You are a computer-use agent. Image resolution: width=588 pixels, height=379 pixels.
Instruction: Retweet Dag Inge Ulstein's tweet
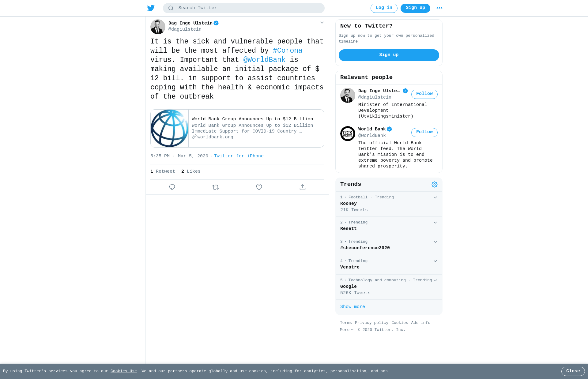(216, 187)
